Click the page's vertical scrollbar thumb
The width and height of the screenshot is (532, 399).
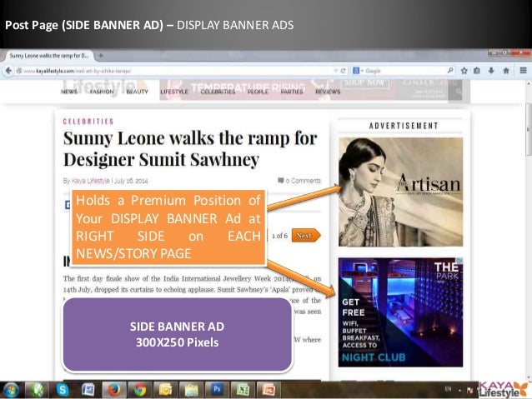529,130
